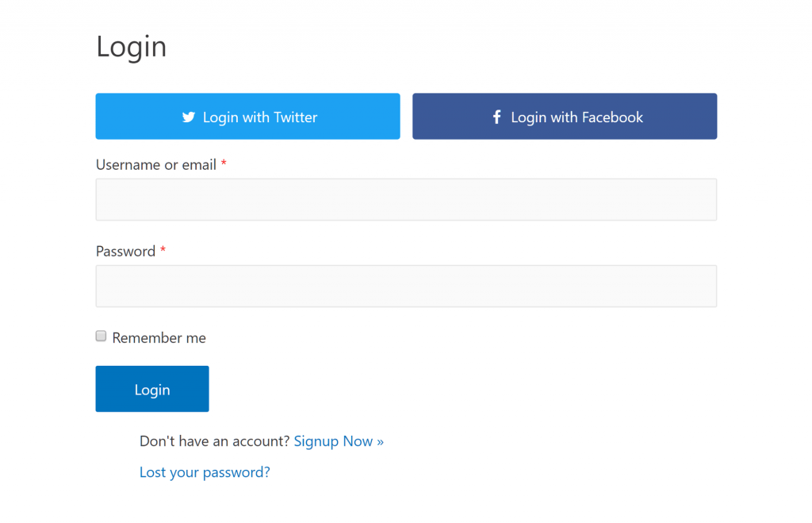The height and width of the screenshot is (523, 812).
Task: Click the red asterisk next to Username
Action: 224,164
